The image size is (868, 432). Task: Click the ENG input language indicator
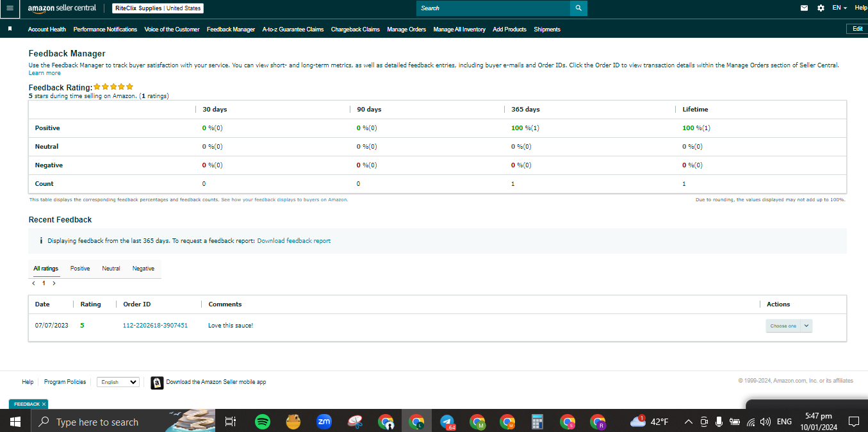point(784,422)
